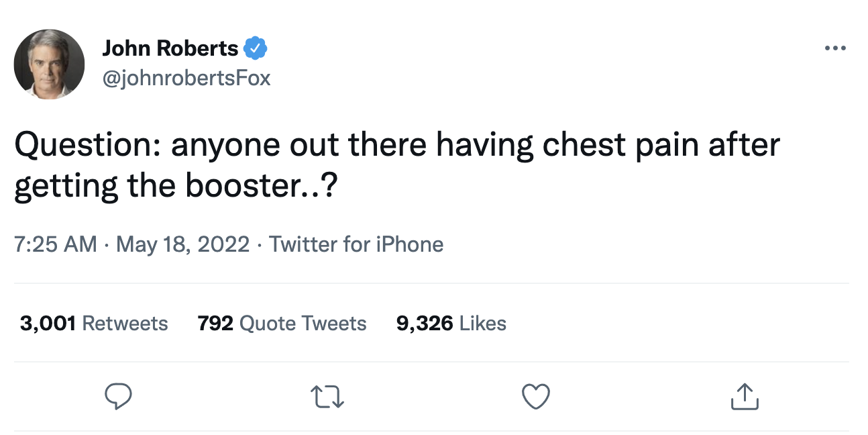Viewport: 868px width, 435px height.
Task: Open John Roberts' profile picture
Action: tap(49, 64)
